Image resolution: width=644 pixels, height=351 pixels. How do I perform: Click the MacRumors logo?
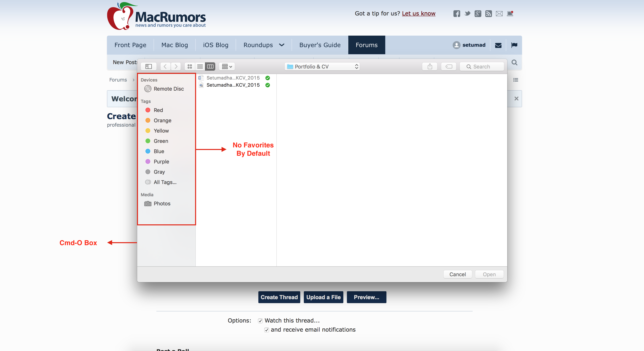(x=157, y=16)
